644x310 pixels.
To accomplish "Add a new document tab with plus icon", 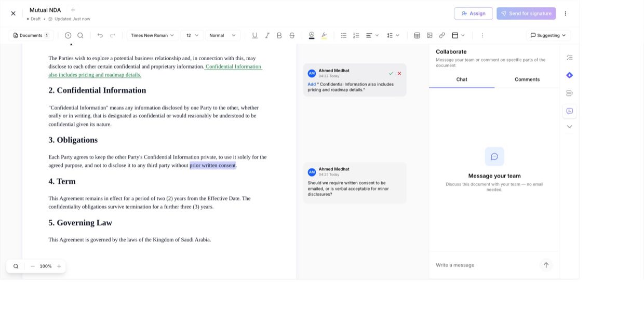I will (73, 10).
